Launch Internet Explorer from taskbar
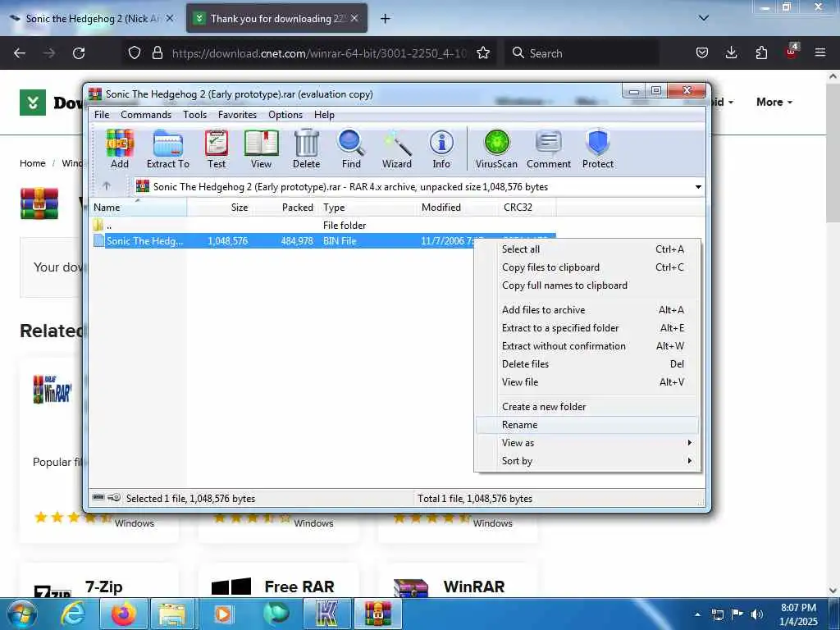The image size is (840, 630). tap(73, 614)
